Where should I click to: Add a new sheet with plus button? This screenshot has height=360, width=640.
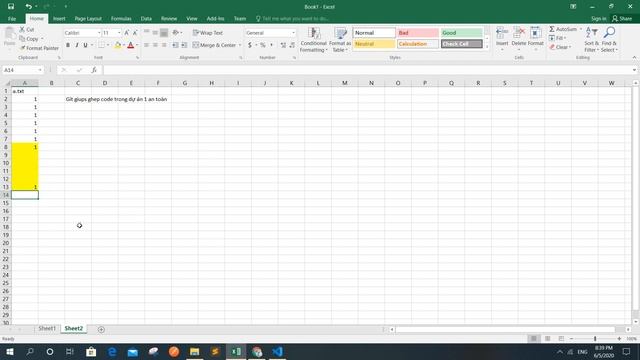pos(101,329)
